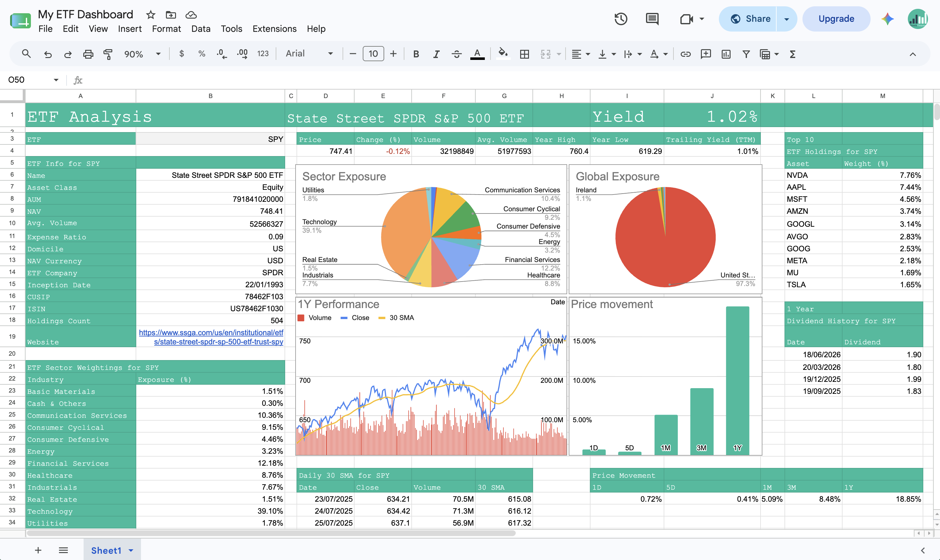The height and width of the screenshot is (560, 940).
Task: Open Sheet1 tab options arrow
Action: (x=131, y=550)
